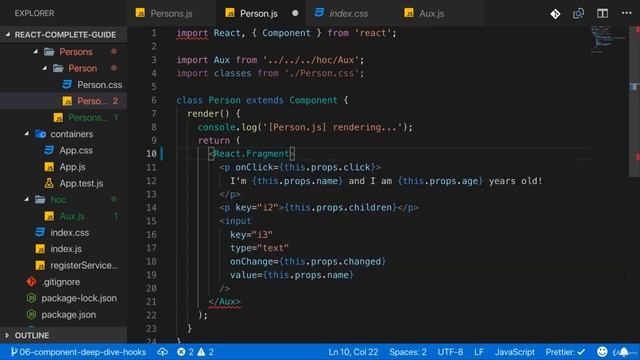The width and height of the screenshot is (640, 360).
Task: Click the cloud sync icon in the status bar
Action: point(162,352)
